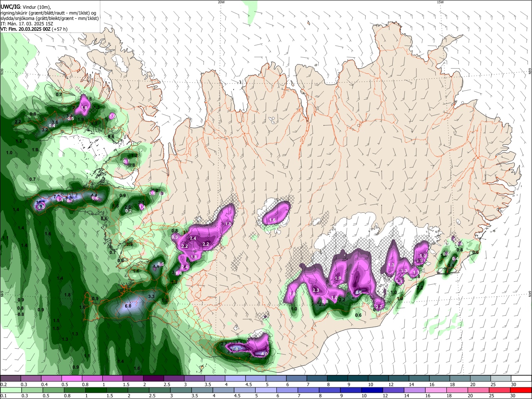Click the '20W' longitude label
This screenshot has height=399, width=532.
click(221, 2)
